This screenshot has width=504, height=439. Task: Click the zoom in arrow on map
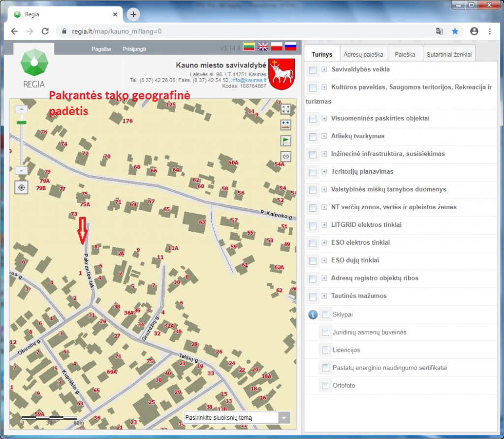pos(21,109)
